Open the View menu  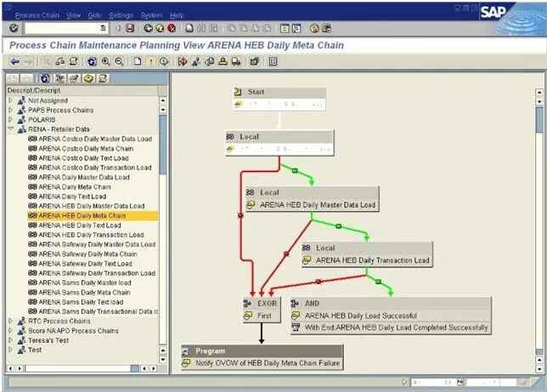73,15
